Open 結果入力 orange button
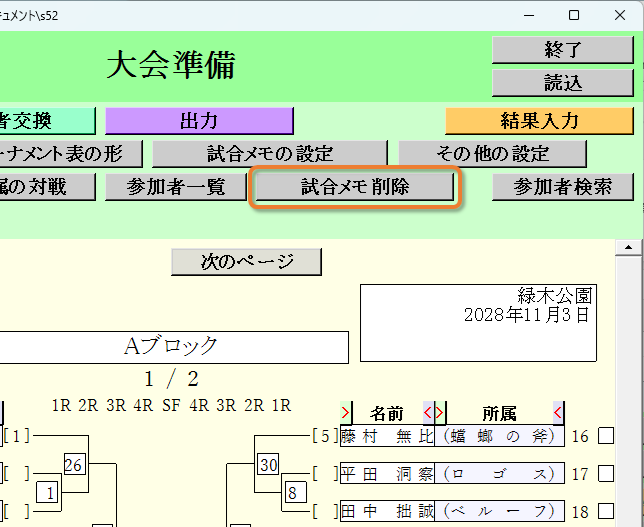644x527 pixels. tap(539, 121)
